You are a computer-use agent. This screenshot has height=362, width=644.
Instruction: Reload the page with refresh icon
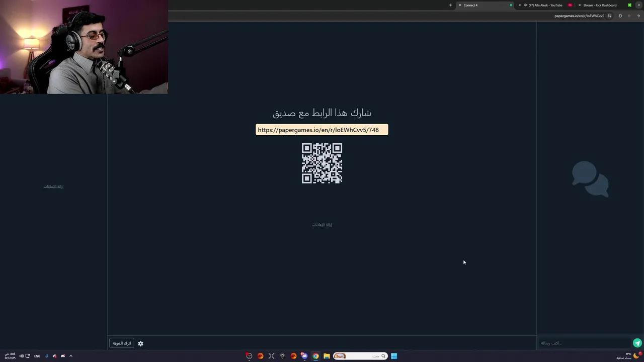[620, 16]
